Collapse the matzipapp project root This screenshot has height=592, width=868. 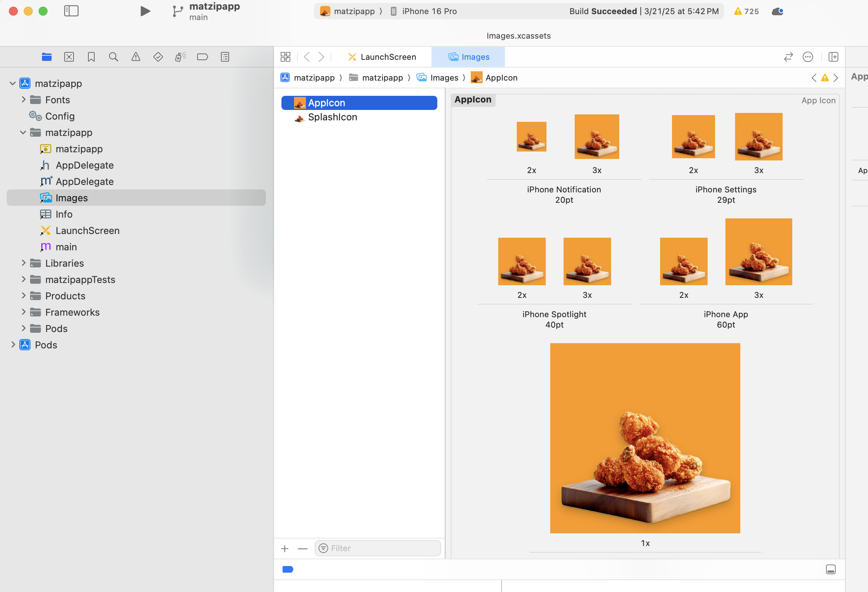point(13,83)
